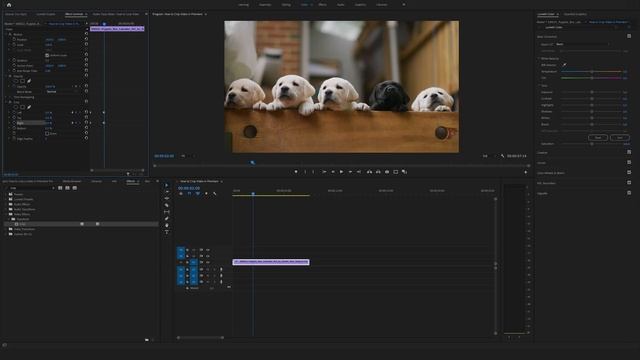
Task: Open the Button Editor plus icon
Action: click(x=526, y=172)
